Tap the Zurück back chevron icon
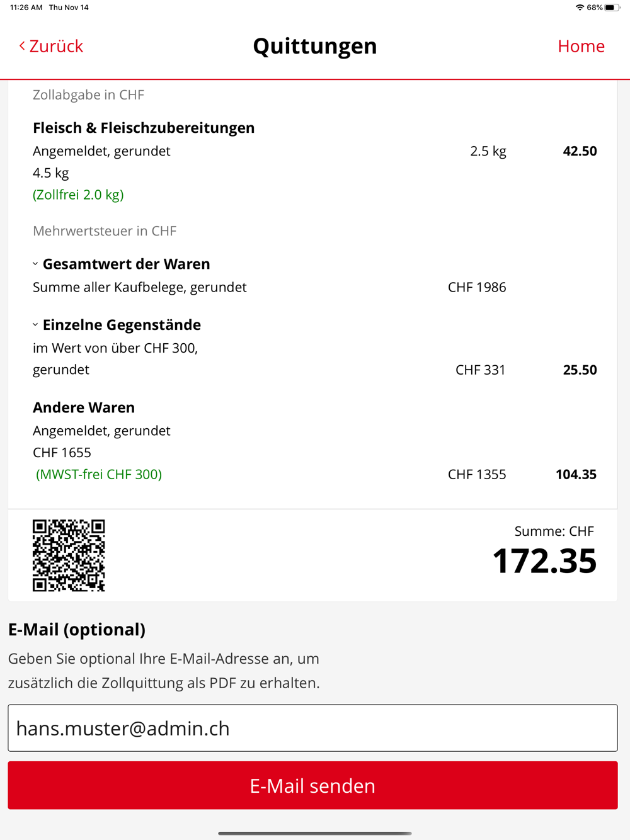 pyautogui.click(x=22, y=46)
